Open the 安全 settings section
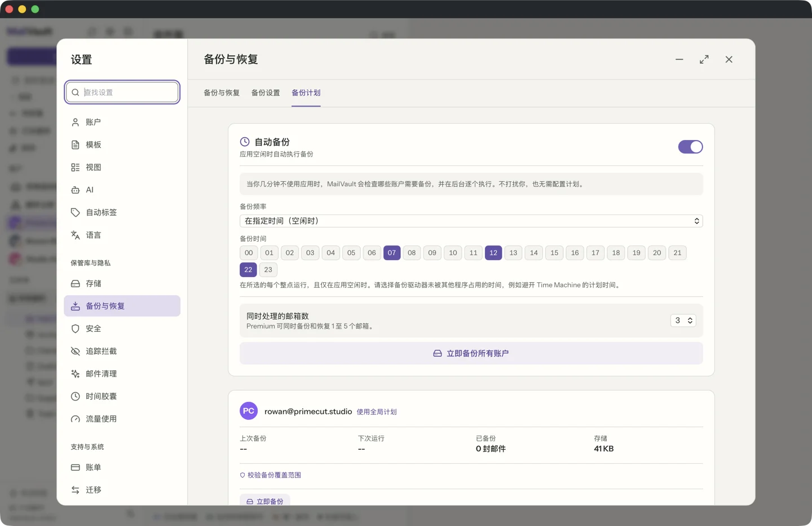The height and width of the screenshot is (526, 812). 122,328
